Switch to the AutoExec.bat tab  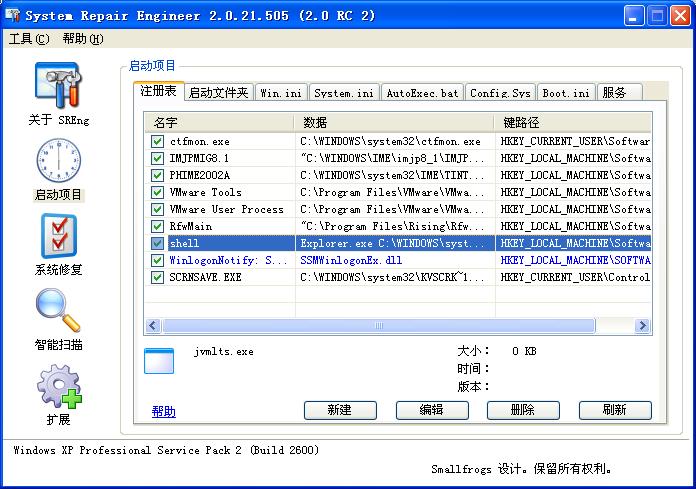[422, 93]
